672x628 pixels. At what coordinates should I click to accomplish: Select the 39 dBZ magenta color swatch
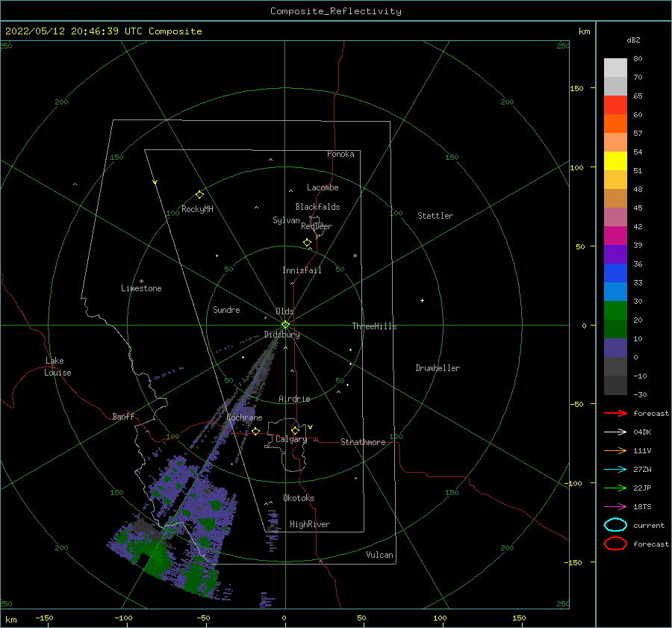click(x=615, y=236)
